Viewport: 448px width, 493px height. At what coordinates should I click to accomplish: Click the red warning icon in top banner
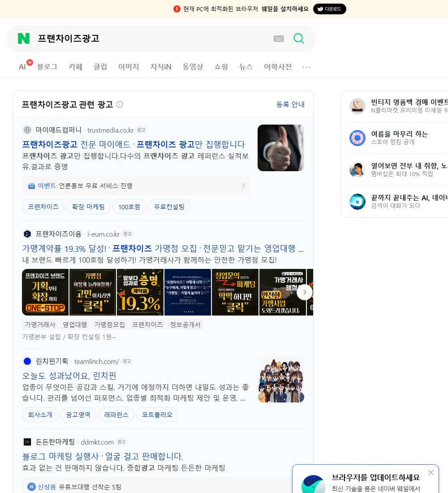pyautogui.click(x=177, y=9)
